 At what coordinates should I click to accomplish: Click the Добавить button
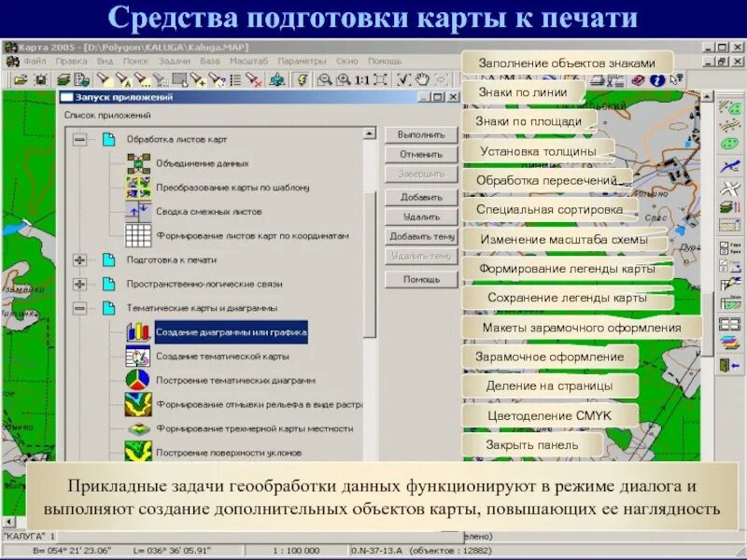coord(421,197)
